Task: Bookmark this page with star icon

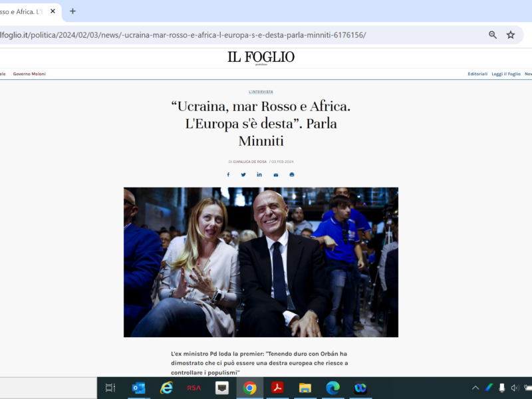Action: 511,35
